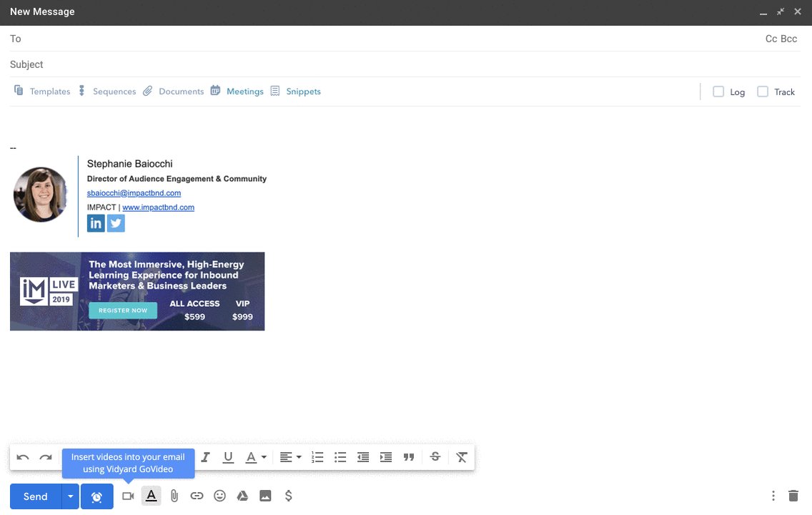This screenshot has width=812, height=515.
Task: Undo the last edit
Action: pyautogui.click(x=23, y=458)
